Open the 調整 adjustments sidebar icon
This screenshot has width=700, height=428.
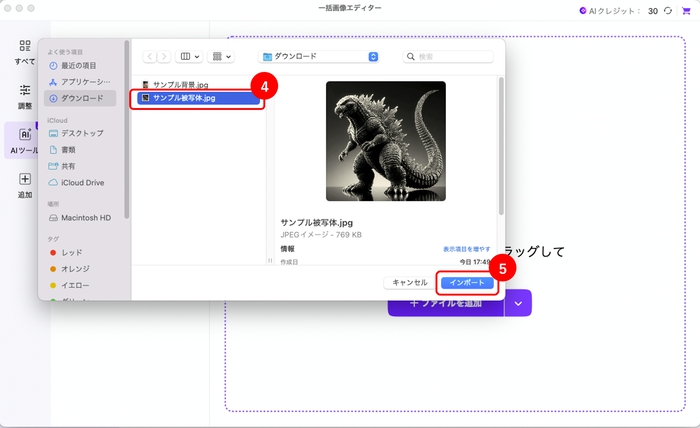click(25, 96)
